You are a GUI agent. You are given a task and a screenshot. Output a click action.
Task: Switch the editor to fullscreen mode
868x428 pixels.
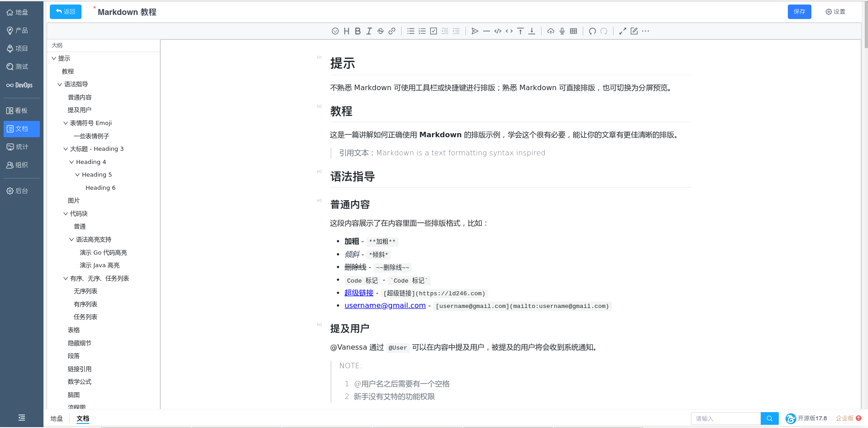pos(623,31)
